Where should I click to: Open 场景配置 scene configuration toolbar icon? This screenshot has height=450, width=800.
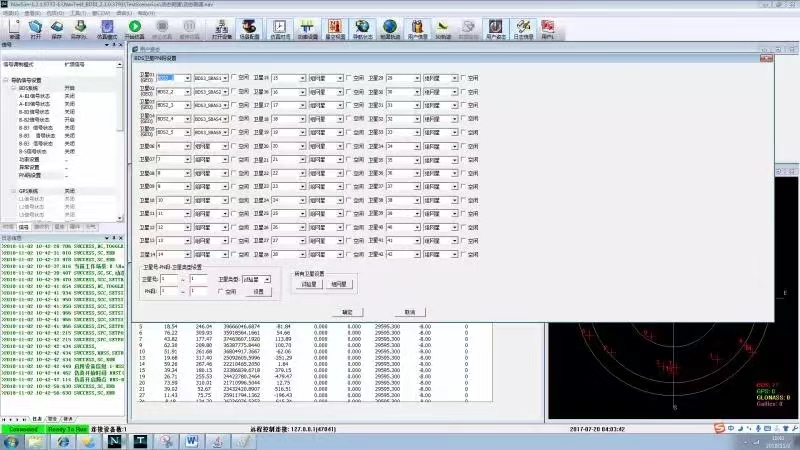tap(249, 29)
